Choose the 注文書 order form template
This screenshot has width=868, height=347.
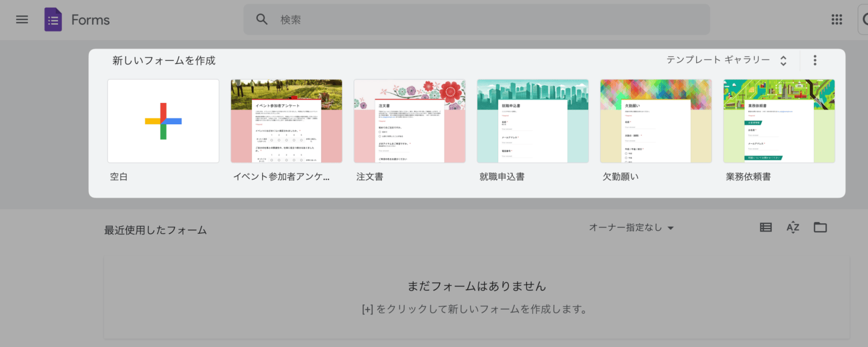coord(410,121)
